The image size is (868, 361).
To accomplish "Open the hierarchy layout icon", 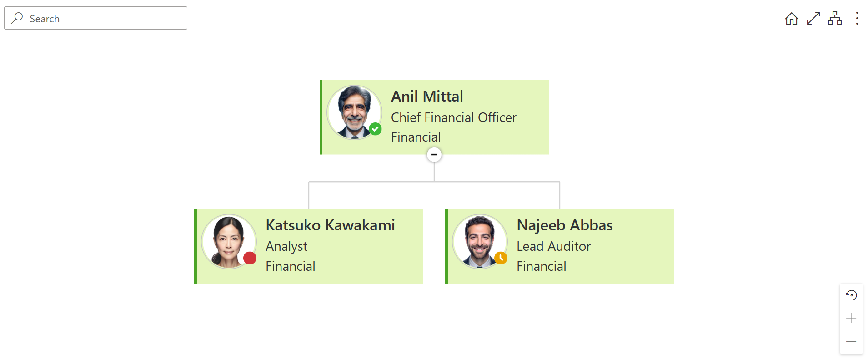I will coord(835,19).
